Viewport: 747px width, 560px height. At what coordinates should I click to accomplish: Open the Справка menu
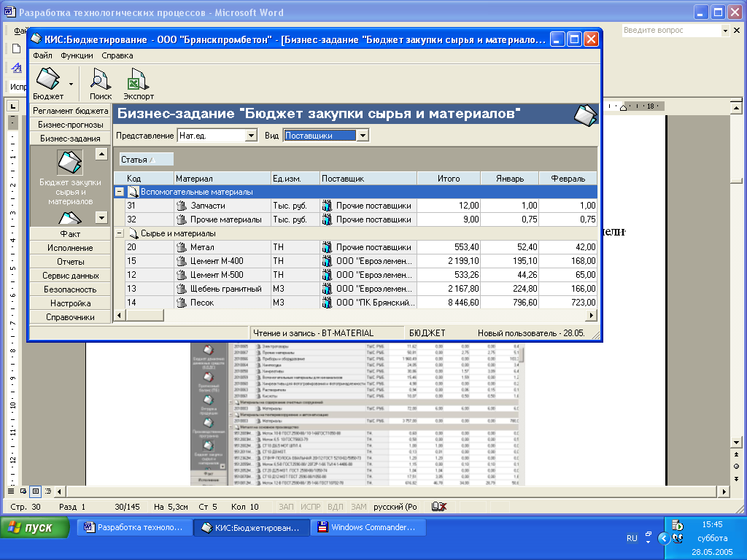tap(117, 55)
